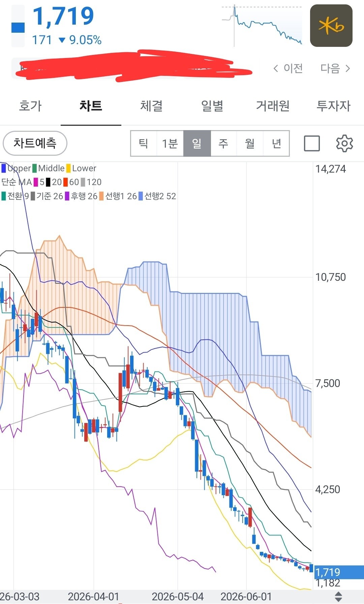Viewport: 364px width, 604px height.
Task: Select the 월 monthly interval
Action: tap(250, 143)
